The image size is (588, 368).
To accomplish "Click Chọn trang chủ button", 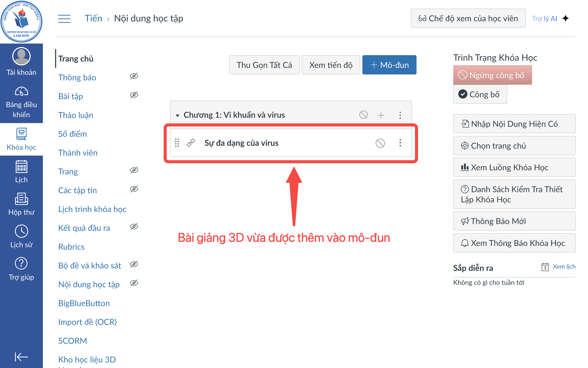I will coord(514,146).
